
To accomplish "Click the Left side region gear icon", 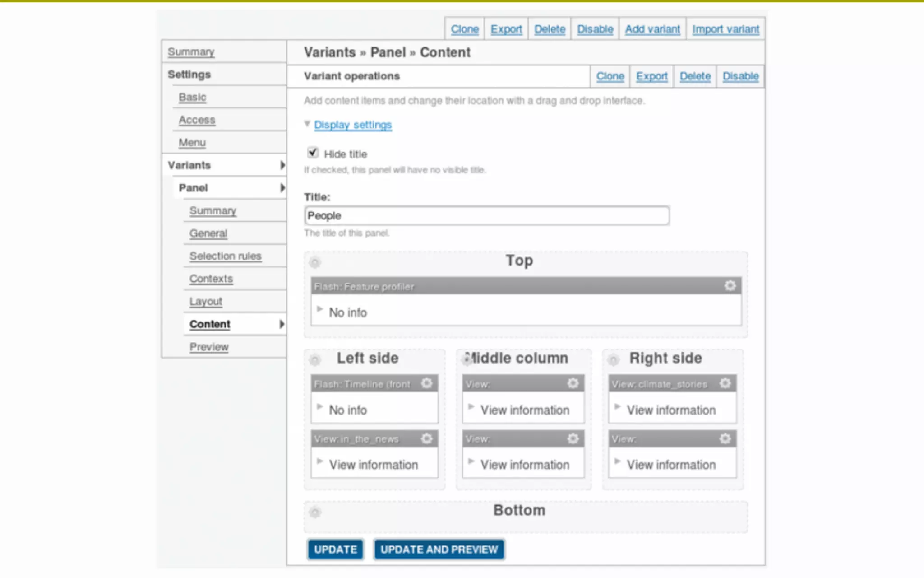I will click(315, 360).
